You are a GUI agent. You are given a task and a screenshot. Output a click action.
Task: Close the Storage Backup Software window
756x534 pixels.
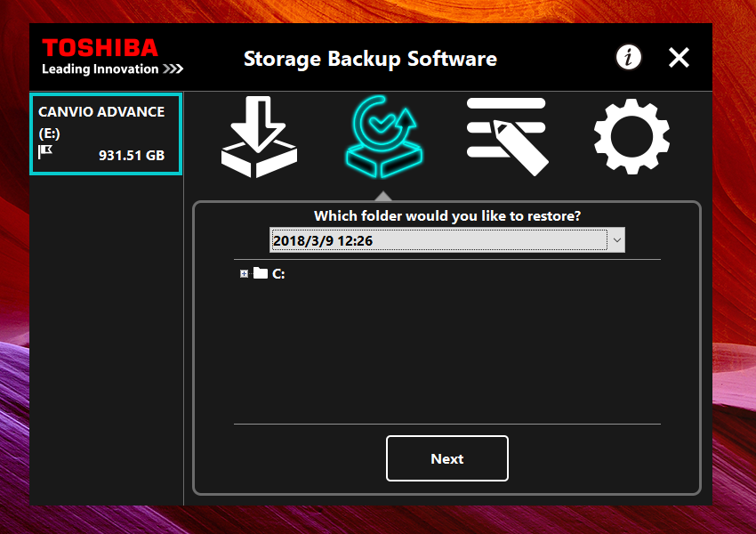coord(679,57)
